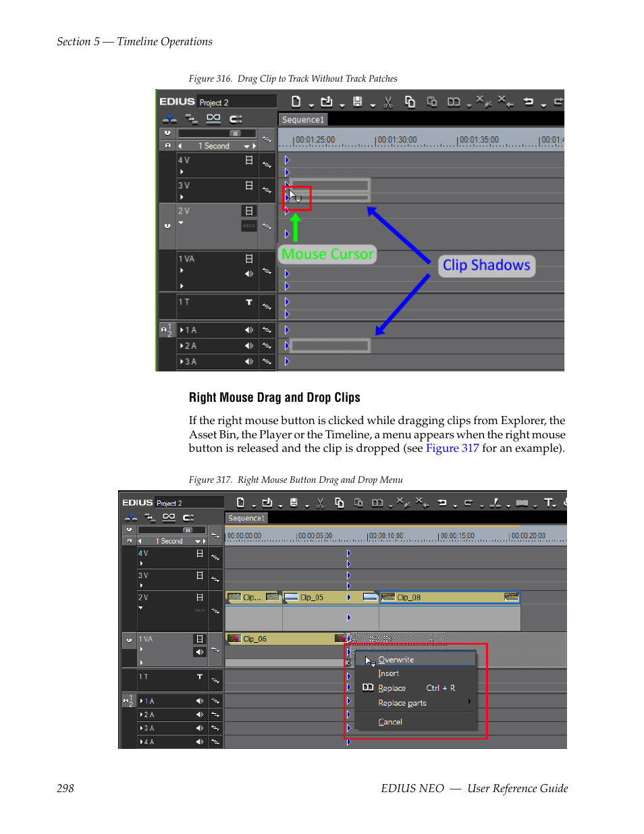This screenshot has height=834, width=644.
Task: Click the Ripple Delete icon in upper toolbar
Action: pos(505,101)
